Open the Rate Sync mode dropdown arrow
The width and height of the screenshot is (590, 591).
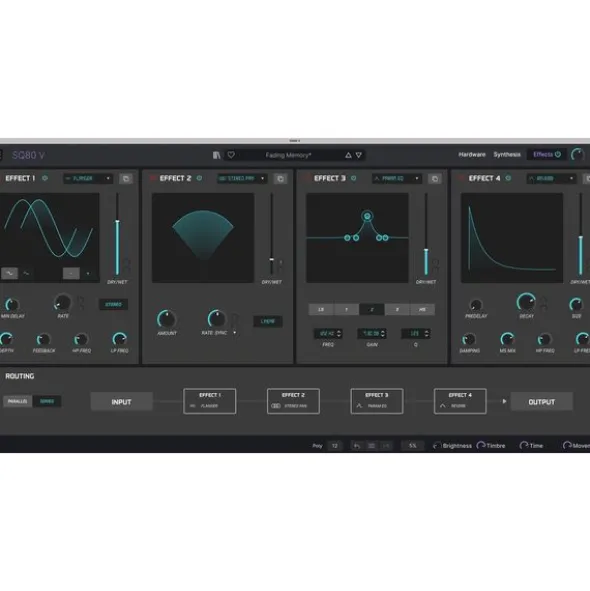coord(234,333)
